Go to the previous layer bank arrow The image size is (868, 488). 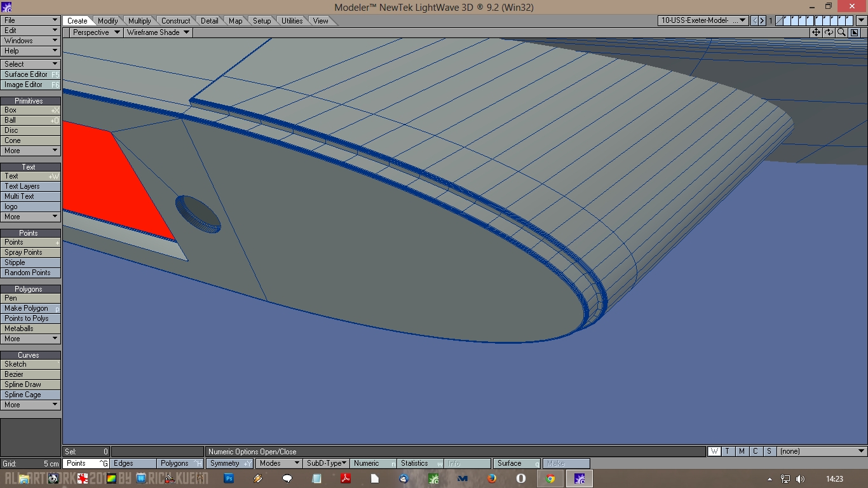pos(755,21)
